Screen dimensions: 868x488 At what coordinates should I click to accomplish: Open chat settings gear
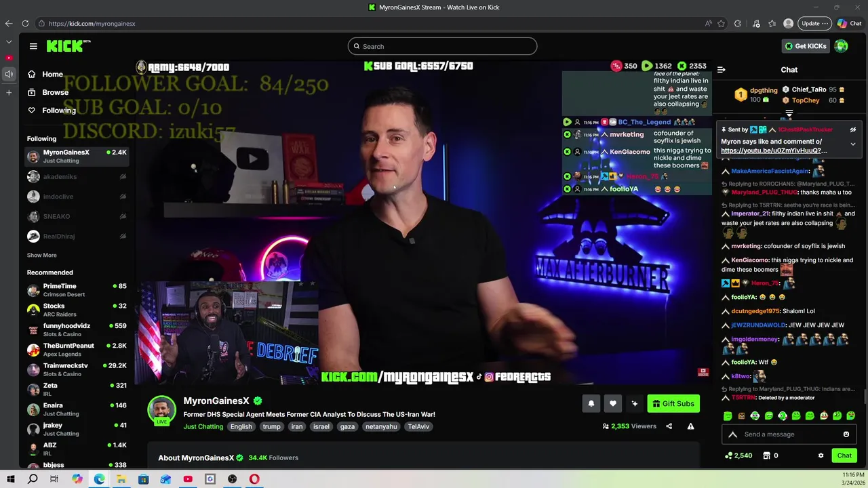click(821, 455)
